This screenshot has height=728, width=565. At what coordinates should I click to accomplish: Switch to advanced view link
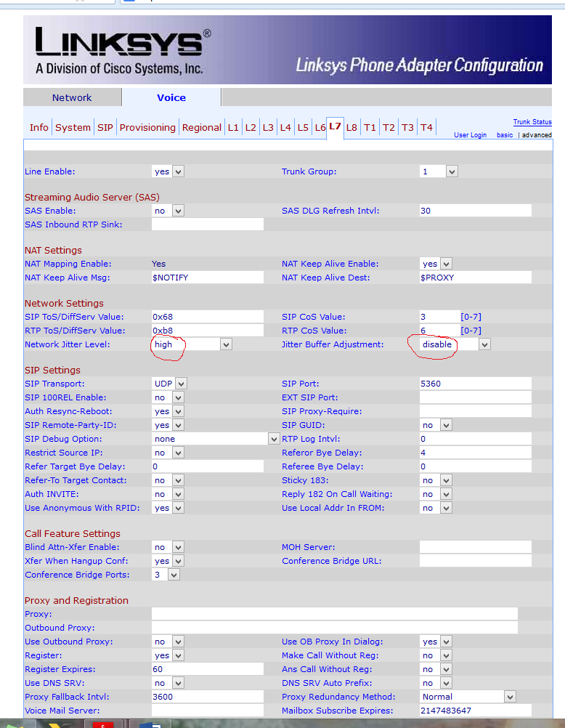tap(537, 134)
